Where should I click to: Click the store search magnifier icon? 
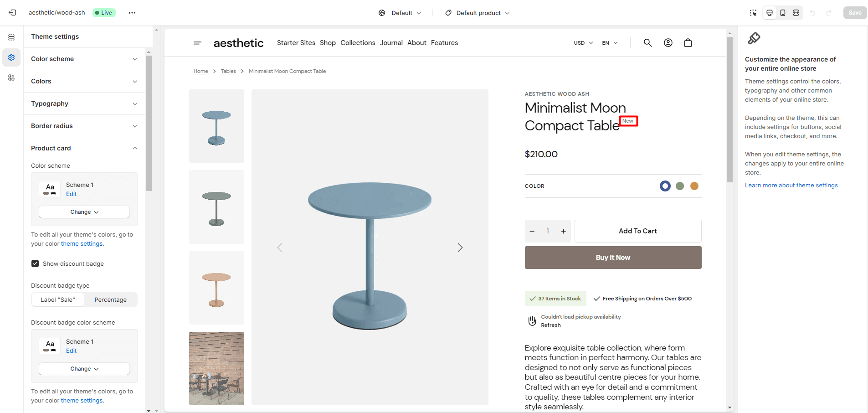(647, 43)
